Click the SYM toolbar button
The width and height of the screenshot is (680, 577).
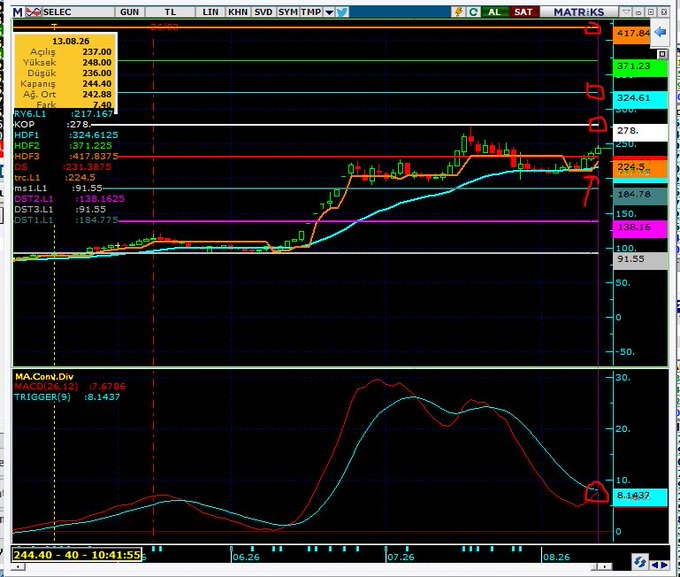click(288, 12)
